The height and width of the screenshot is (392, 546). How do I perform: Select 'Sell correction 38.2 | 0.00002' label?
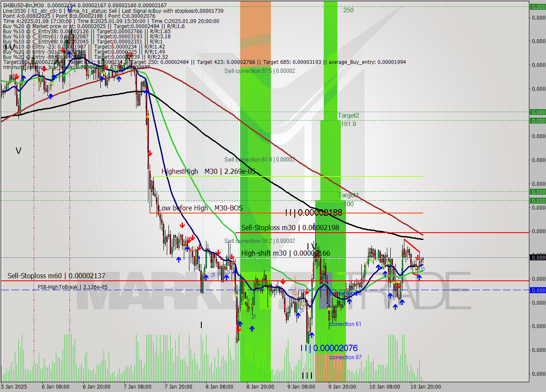(260, 241)
